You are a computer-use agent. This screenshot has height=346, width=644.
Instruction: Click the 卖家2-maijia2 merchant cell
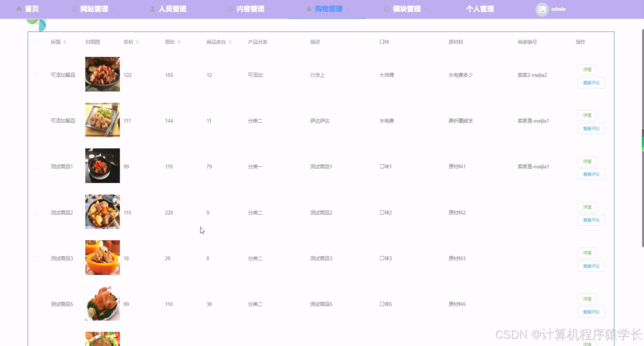point(532,75)
